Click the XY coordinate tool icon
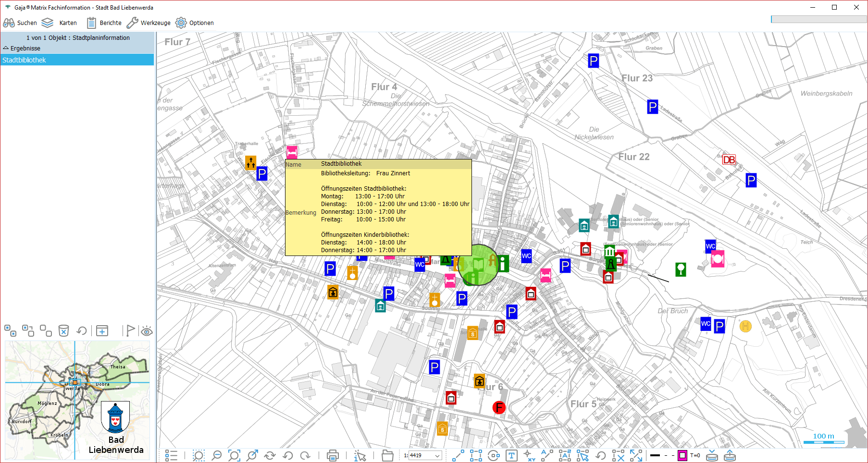The height and width of the screenshot is (463, 868). click(529, 455)
